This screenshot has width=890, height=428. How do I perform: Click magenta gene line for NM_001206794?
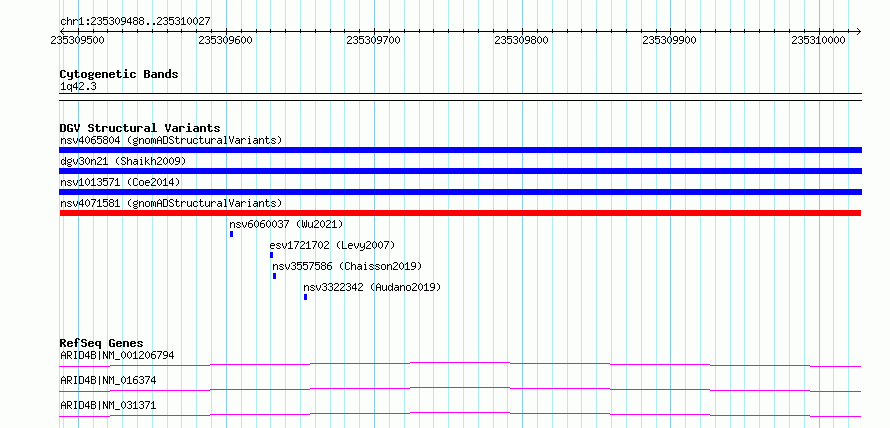point(460,364)
